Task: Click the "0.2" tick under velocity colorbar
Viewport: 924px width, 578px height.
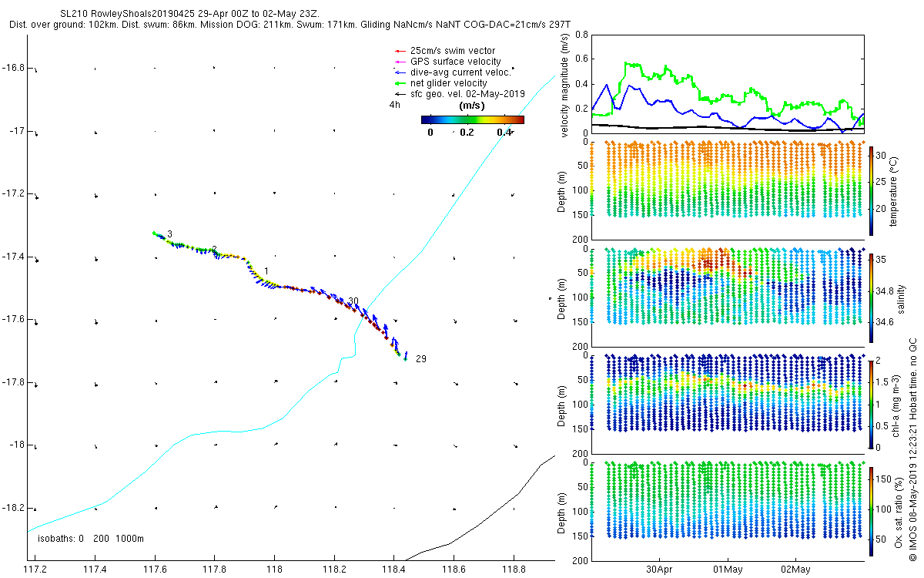Action: tap(467, 133)
